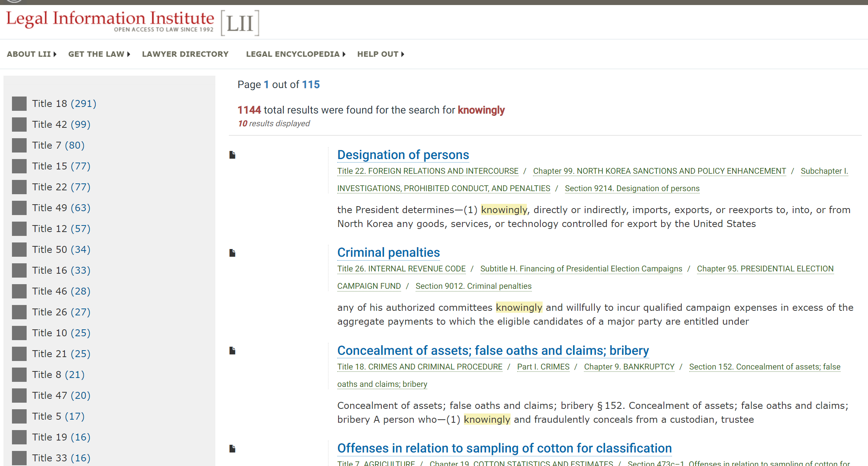868x466 pixels.
Task: Follow Section 9012. Criminal penalties breadcrumb
Action: (474, 286)
